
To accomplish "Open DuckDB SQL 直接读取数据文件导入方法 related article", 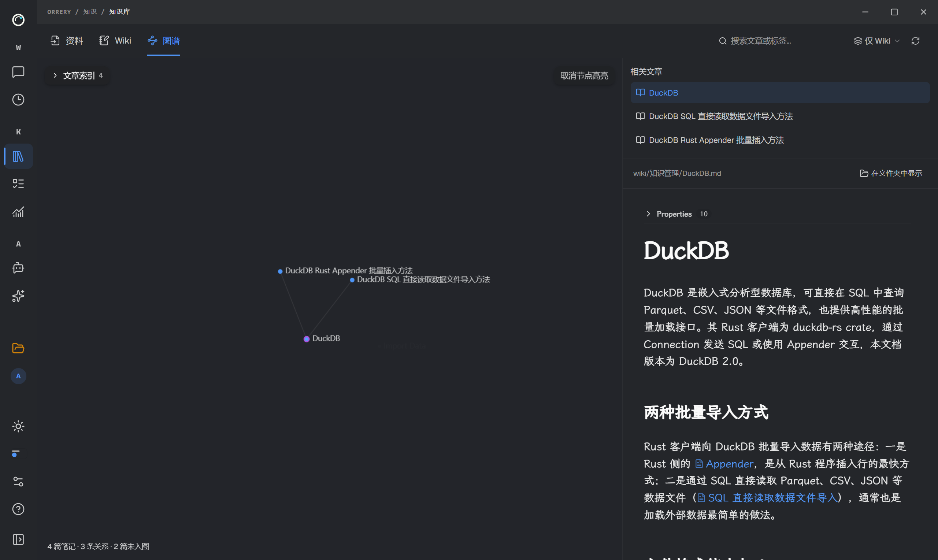I will coord(780,116).
